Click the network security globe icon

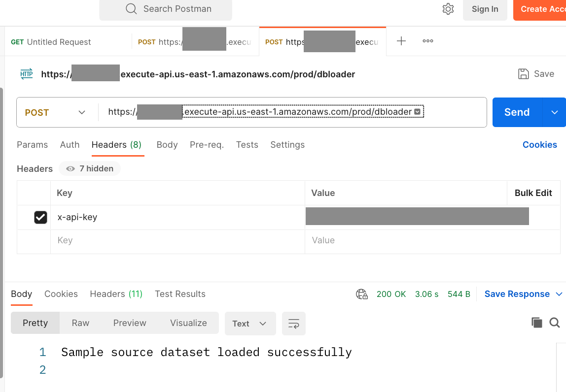click(362, 294)
